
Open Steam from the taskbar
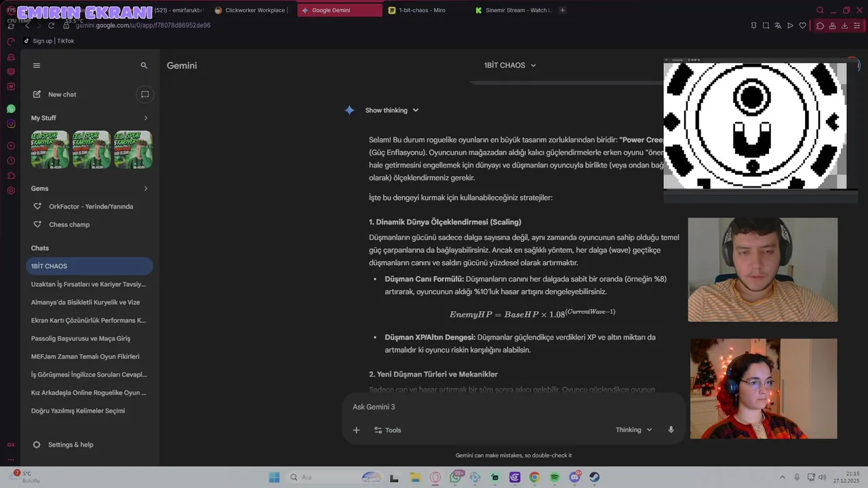click(x=594, y=477)
